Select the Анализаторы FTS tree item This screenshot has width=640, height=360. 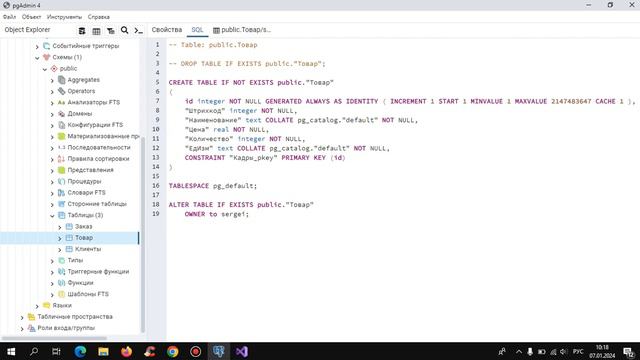pyautogui.click(x=93, y=102)
